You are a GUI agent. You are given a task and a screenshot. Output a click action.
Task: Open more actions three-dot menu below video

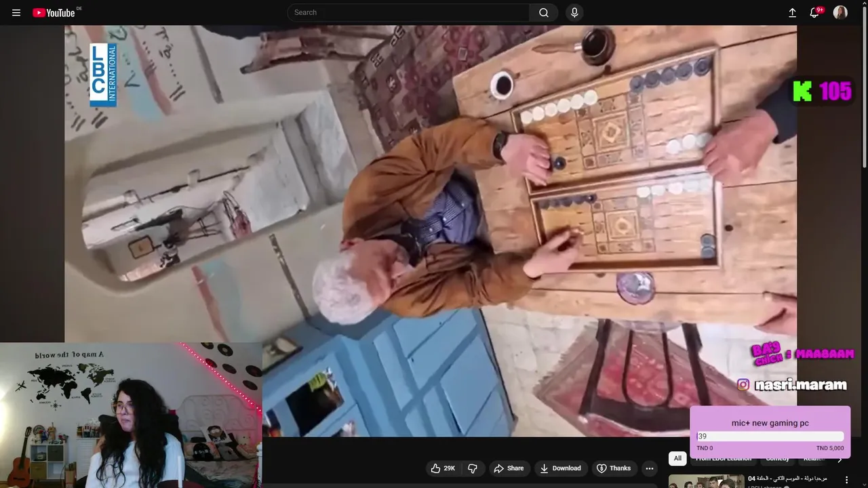click(649, 468)
